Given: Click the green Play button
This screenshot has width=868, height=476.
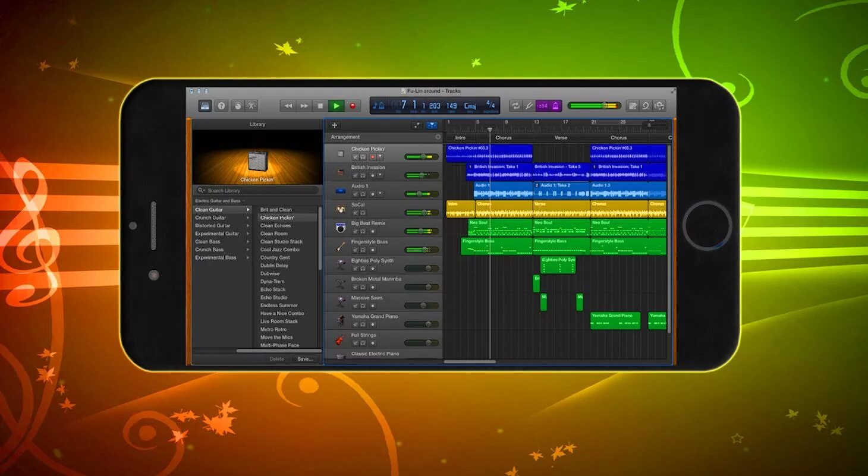Looking at the screenshot, I should point(336,106).
